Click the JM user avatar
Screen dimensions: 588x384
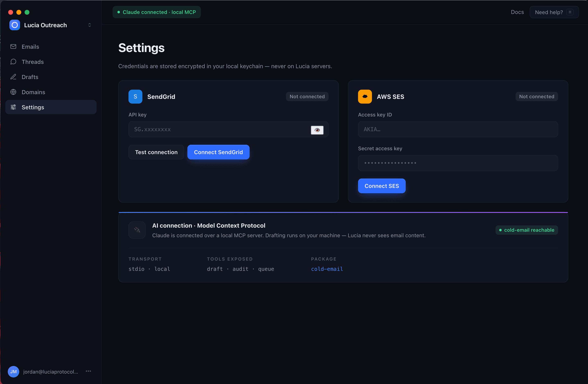[x=14, y=372]
